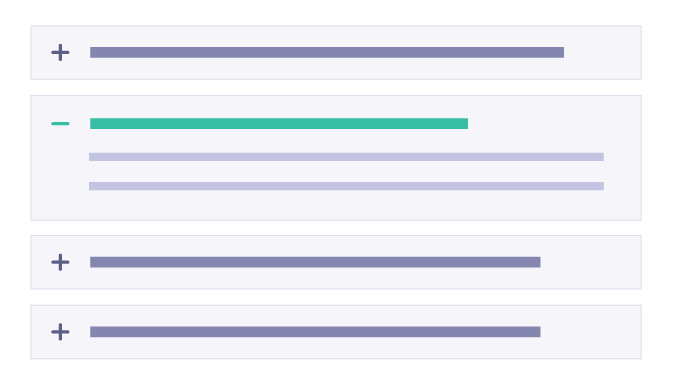Screen dimensions: 675x380
Task: Click empty space after the third row's heading bar
Action: 591,262
